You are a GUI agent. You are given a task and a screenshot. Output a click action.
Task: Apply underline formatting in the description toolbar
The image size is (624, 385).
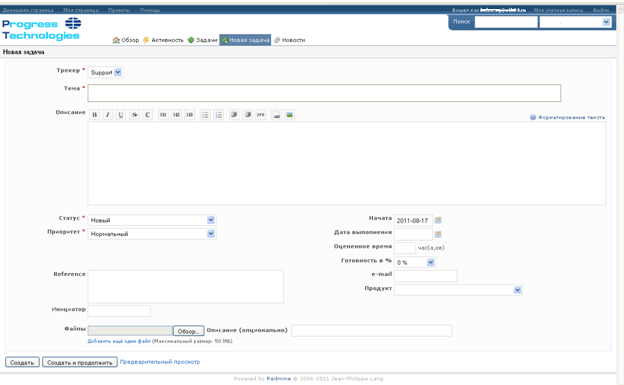tap(121, 115)
